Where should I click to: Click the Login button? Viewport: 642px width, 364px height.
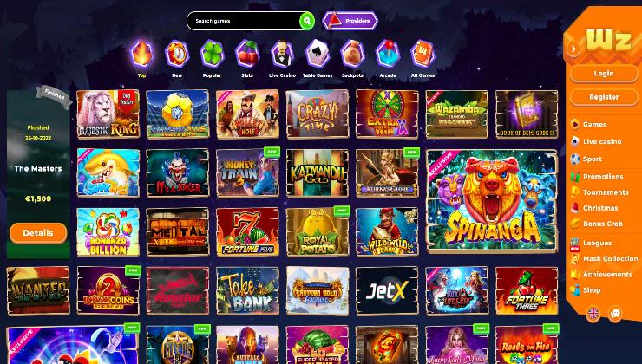pos(604,74)
